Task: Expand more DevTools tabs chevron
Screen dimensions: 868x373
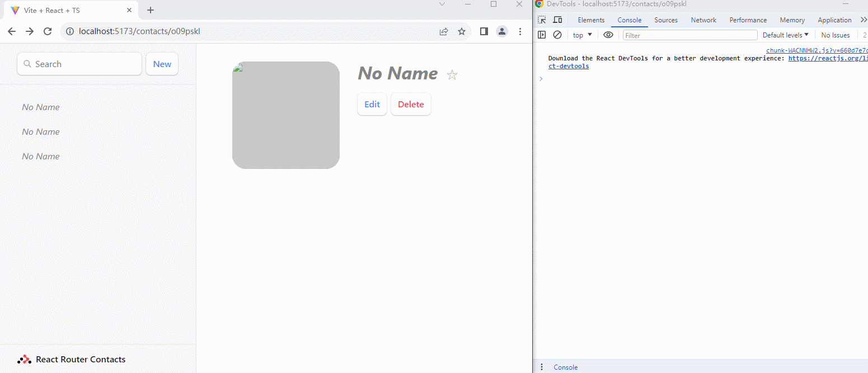Action: pos(863,20)
